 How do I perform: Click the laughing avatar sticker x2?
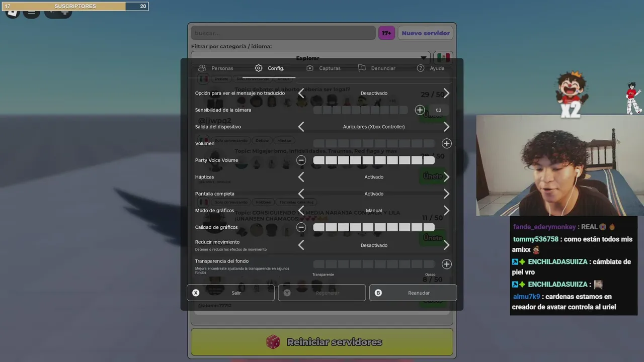coord(571,95)
